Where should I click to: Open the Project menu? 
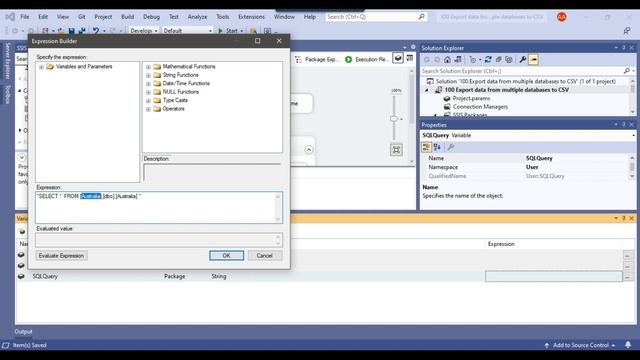(103, 17)
